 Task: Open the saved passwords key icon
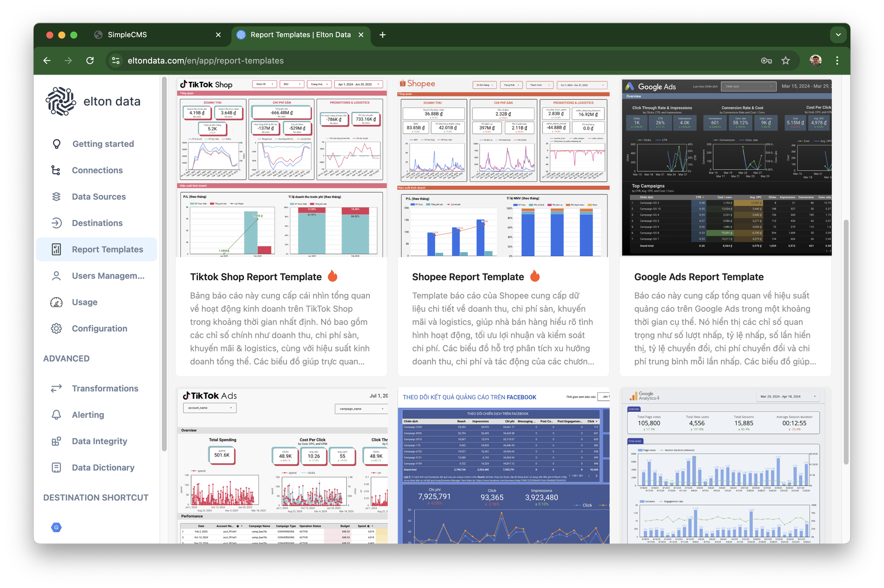point(766,61)
